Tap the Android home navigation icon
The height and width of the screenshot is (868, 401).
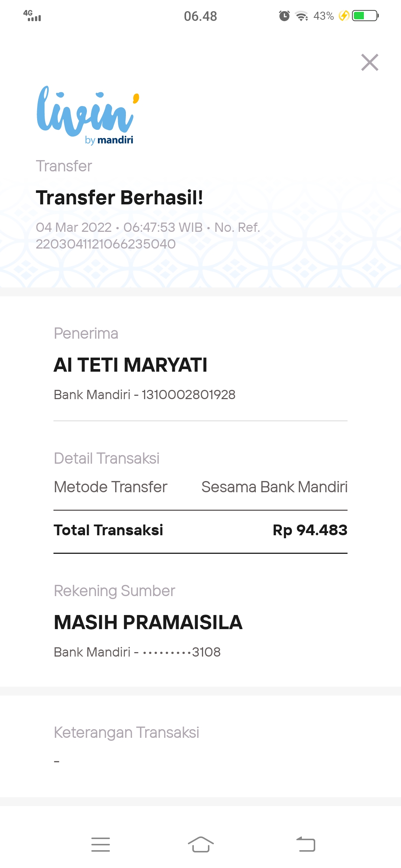tap(201, 845)
